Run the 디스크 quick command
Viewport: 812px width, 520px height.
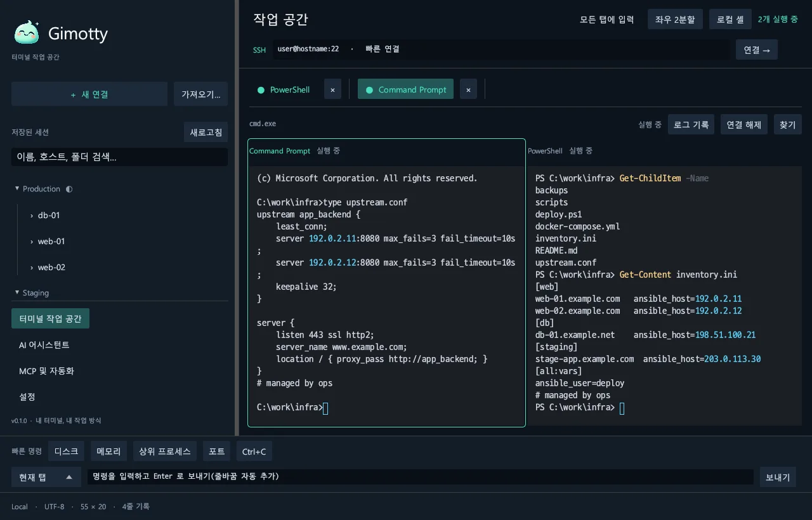[x=66, y=451]
